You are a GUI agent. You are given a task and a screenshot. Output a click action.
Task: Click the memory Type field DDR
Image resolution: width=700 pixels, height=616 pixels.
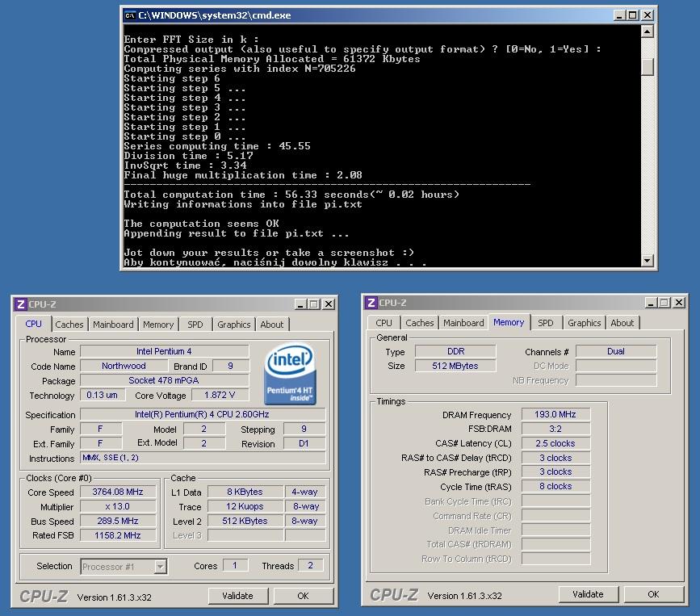coord(455,351)
